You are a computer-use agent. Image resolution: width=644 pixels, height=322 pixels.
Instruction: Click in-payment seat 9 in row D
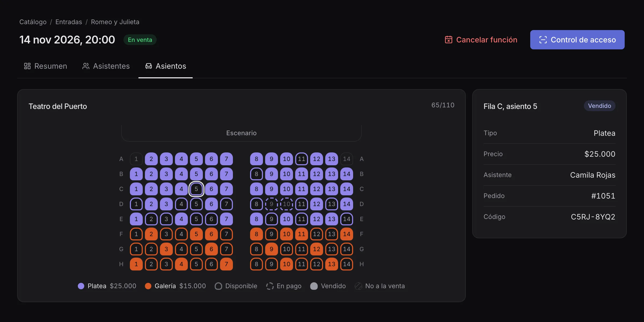[x=272, y=204]
